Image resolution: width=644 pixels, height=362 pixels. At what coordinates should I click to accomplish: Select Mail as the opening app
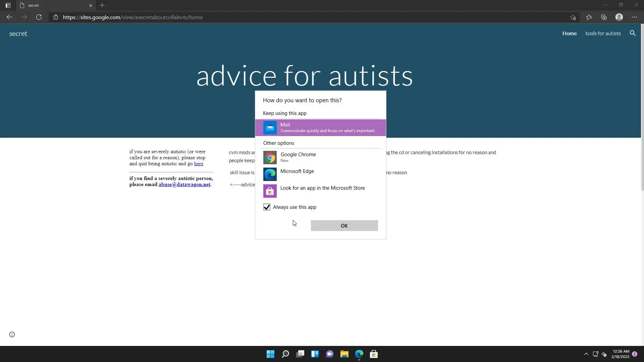(x=320, y=128)
